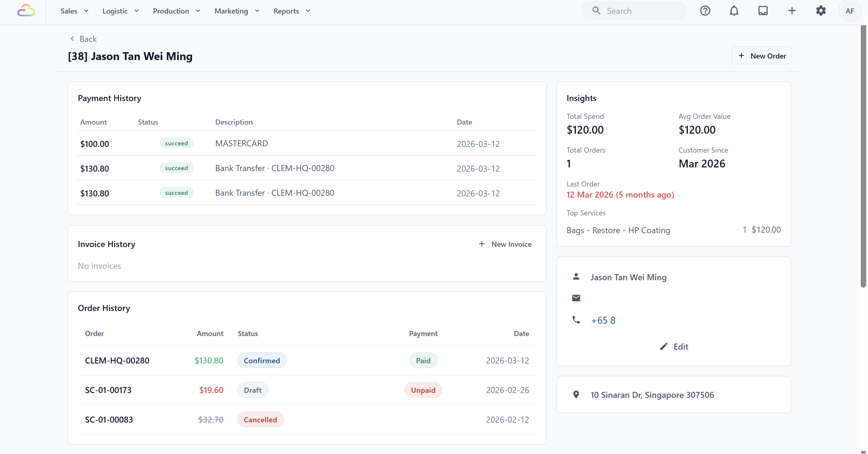The image size is (868, 454).
Task: Create a New Order
Action: 762,56
